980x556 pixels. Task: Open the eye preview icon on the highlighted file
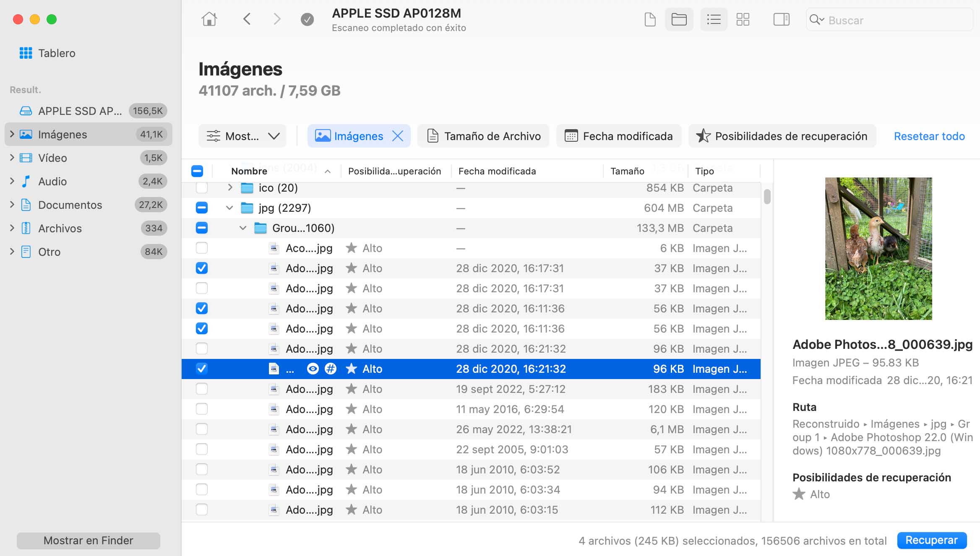tap(313, 369)
